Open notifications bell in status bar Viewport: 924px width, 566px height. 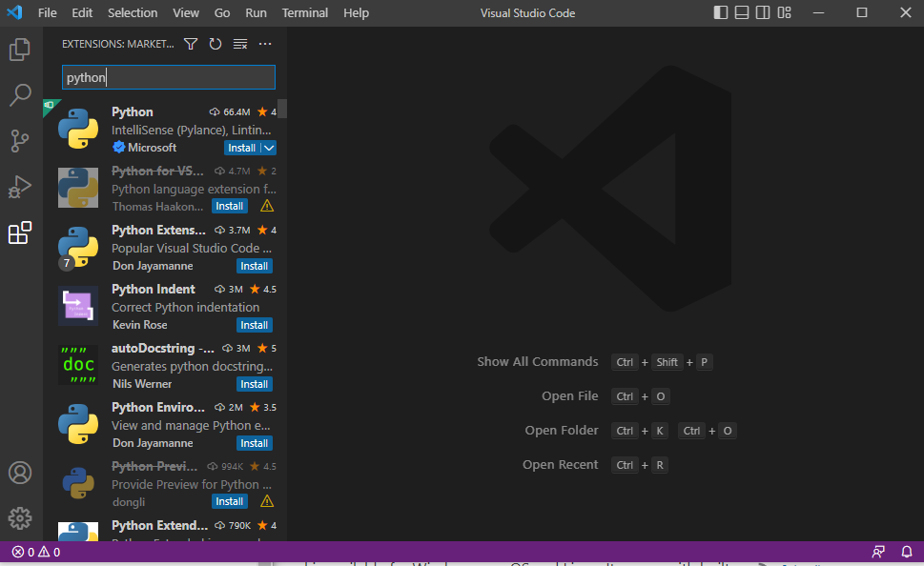tap(907, 552)
